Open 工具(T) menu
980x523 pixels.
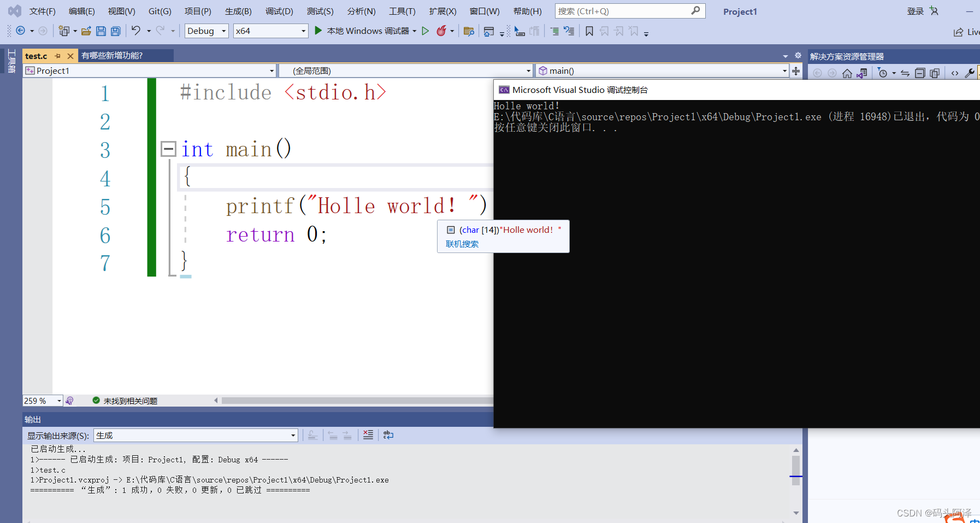[x=402, y=11]
